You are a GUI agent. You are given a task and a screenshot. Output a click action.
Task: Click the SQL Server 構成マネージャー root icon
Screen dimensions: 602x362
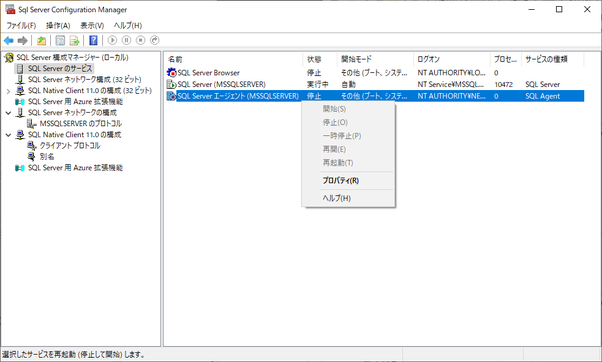[x=9, y=58]
